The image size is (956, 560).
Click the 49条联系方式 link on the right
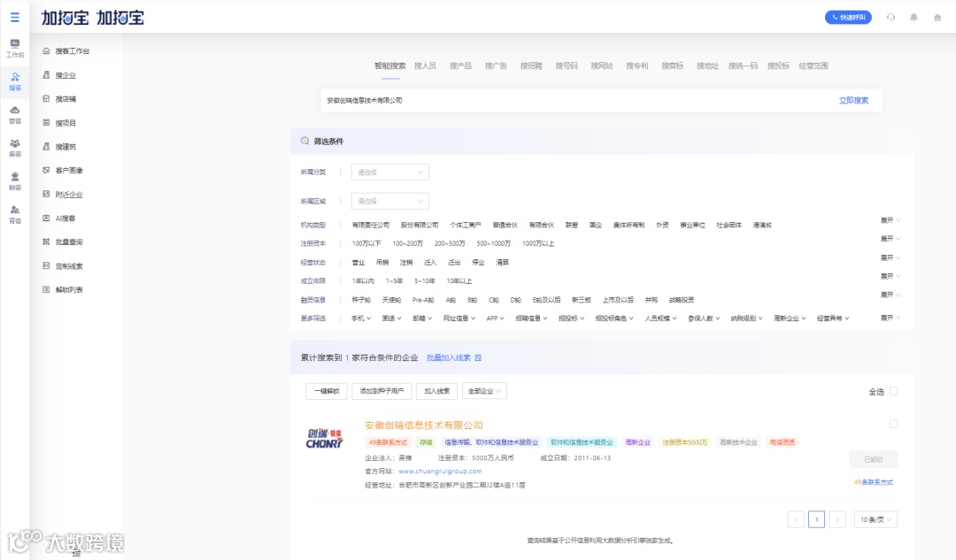coord(873,482)
